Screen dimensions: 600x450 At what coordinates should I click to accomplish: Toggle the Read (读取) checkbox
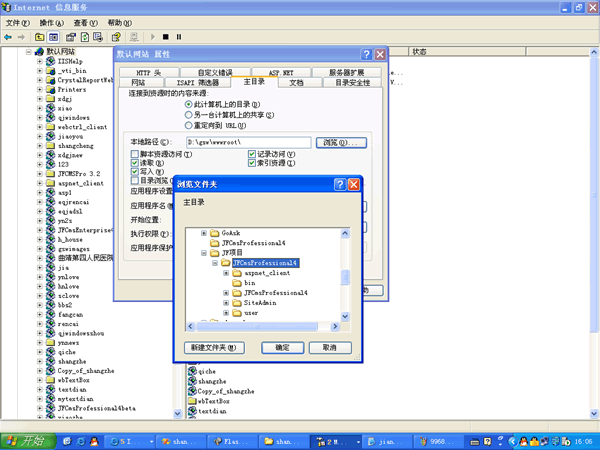pos(134,163)
